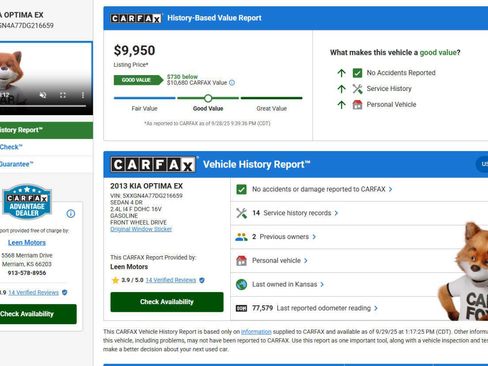The image size is (488, 366).
Task: Select the History Report menu item
Action: 46,130
